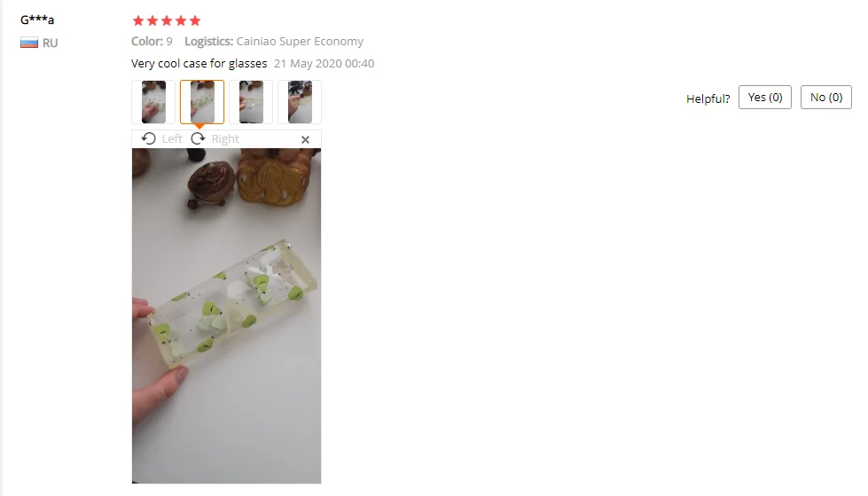The width and height of the screenshot is (868, 496).
Task: Open the first review photo thumbnail
Action: [x=153, y=102]
